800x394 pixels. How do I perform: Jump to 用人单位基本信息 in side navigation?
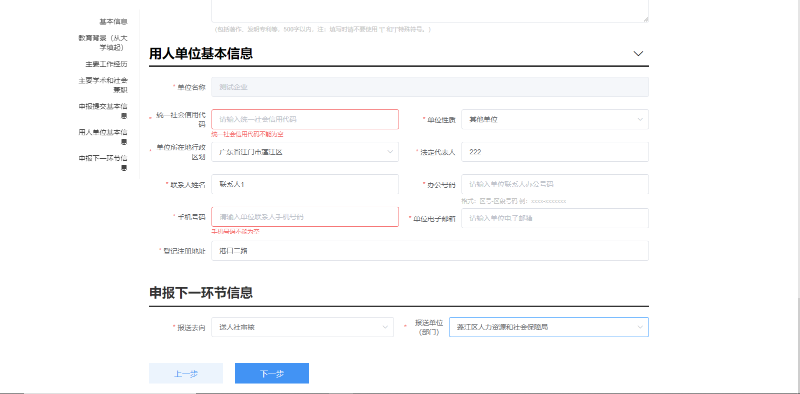103,137
